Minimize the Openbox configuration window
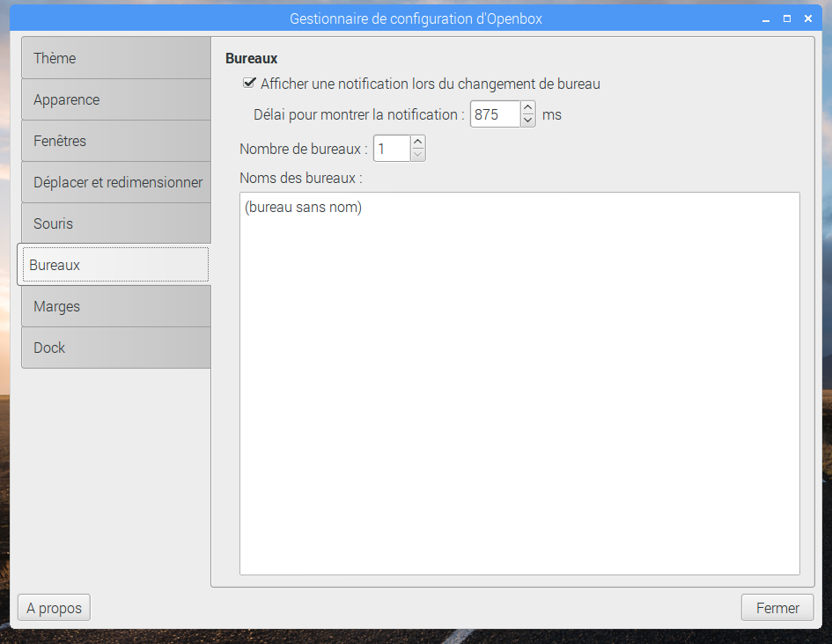Image resolution: width=832 pixels, height=644 pixels. (766, 19)
